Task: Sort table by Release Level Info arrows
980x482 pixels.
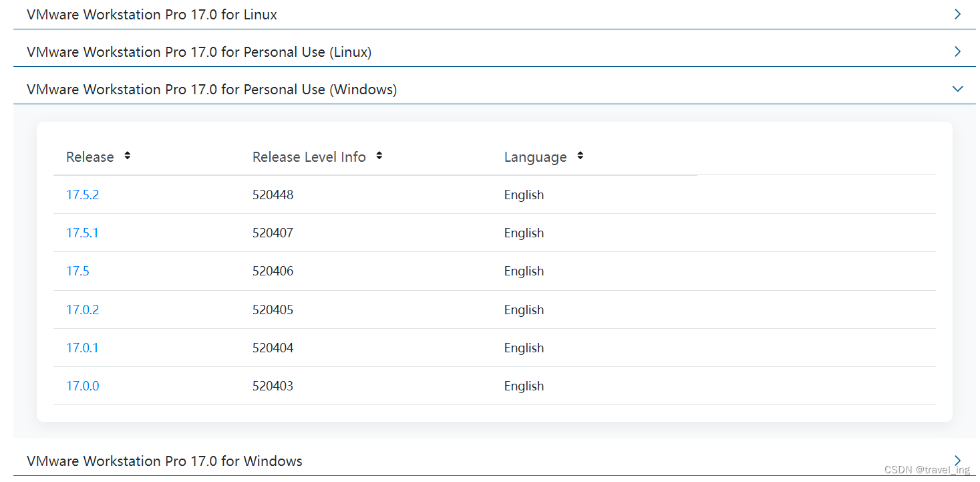Action: (x=379, y=156)
